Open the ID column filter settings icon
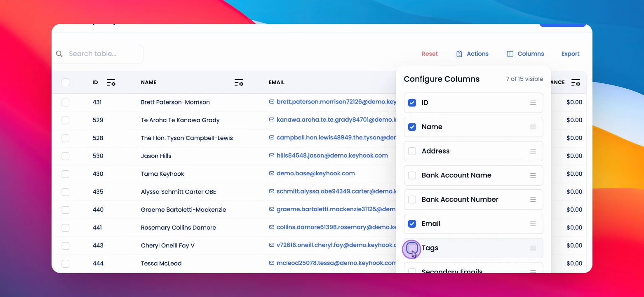 111,82
